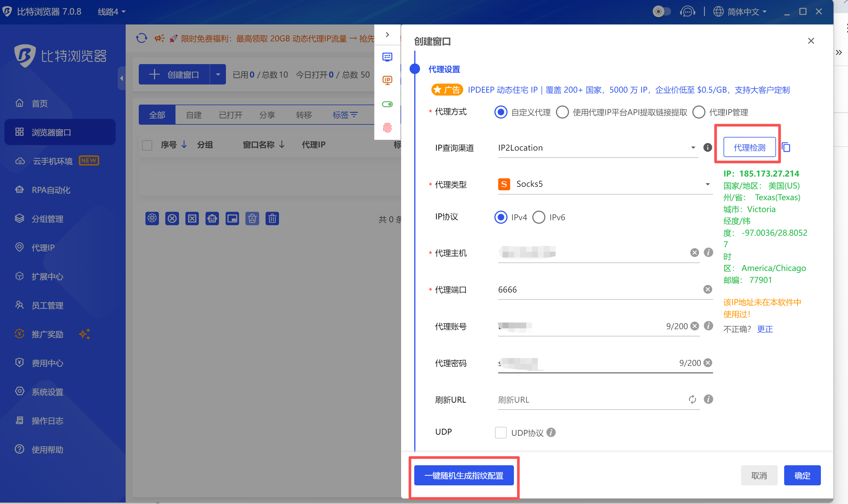Clear the proxy port 6666 field
This screenshot has height=504, width=848.
(x=708, y=289)
